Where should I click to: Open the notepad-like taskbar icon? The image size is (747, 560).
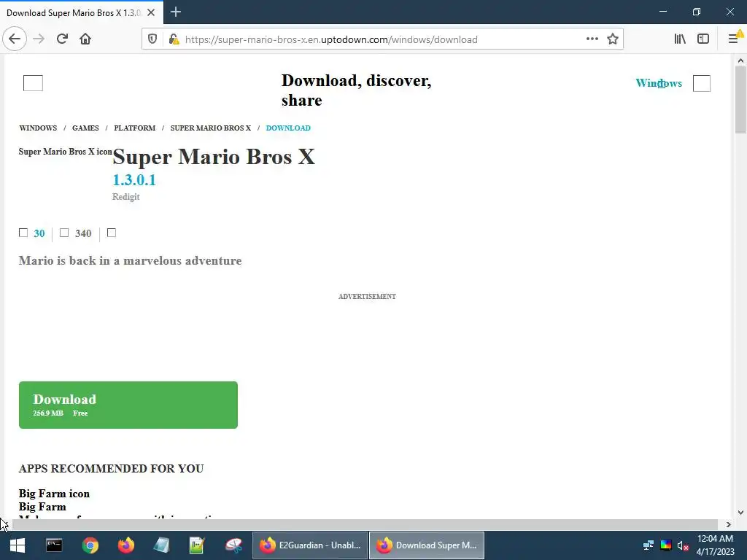point(161,545)
